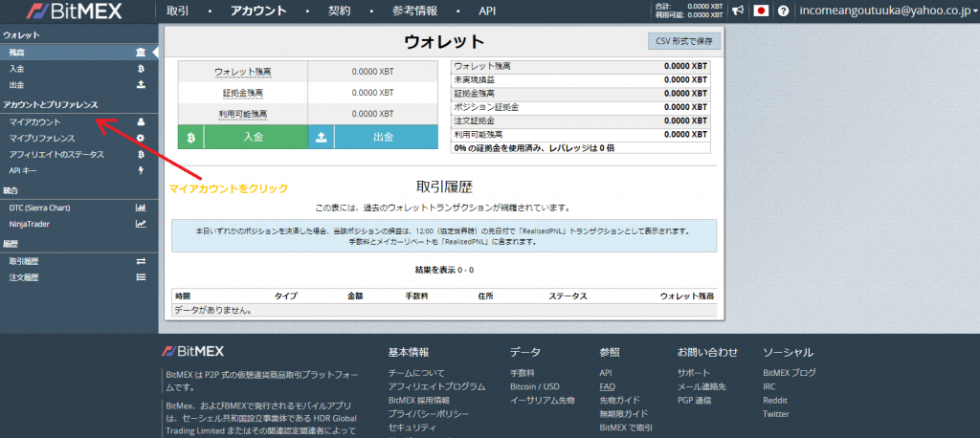Open Bitcoin / USD footer link

534,386
